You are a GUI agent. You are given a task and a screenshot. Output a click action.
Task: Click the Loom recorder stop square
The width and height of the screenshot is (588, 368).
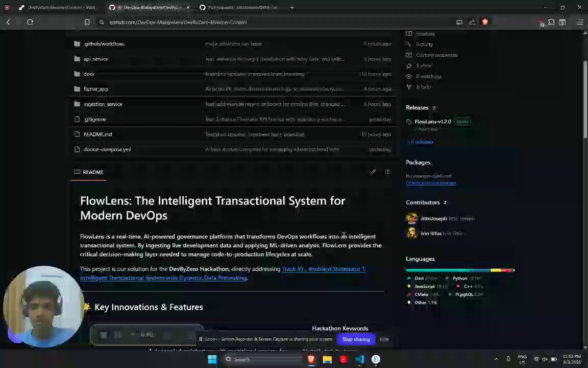pyautogui.click(x=104, y=335)
